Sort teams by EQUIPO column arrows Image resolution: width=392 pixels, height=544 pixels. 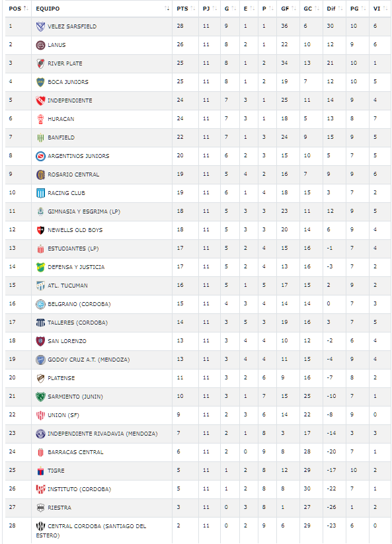point(167,9)
